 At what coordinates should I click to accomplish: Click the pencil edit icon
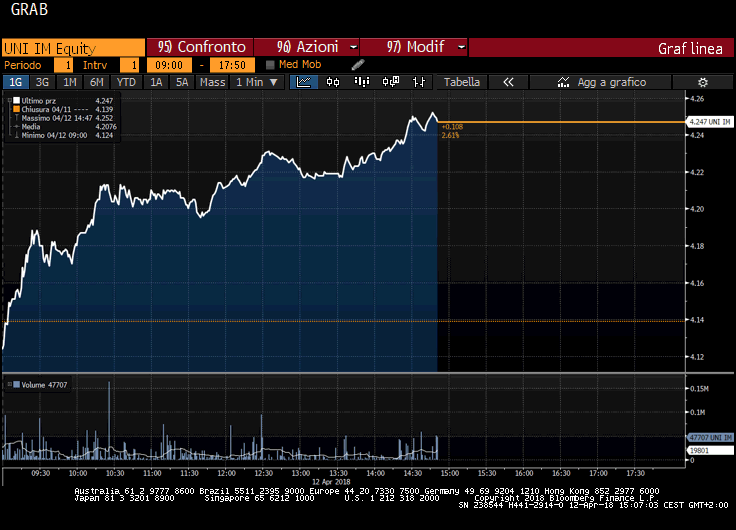coord(358,65)
